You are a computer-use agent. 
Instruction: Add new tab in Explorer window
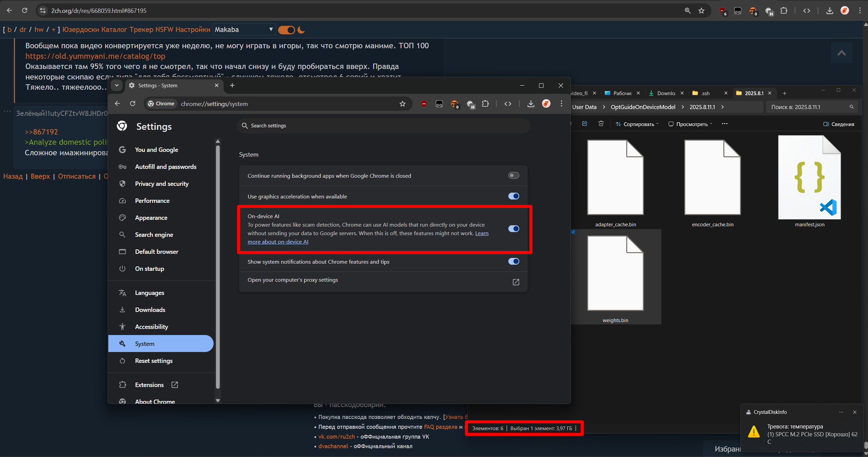(784, 93)
